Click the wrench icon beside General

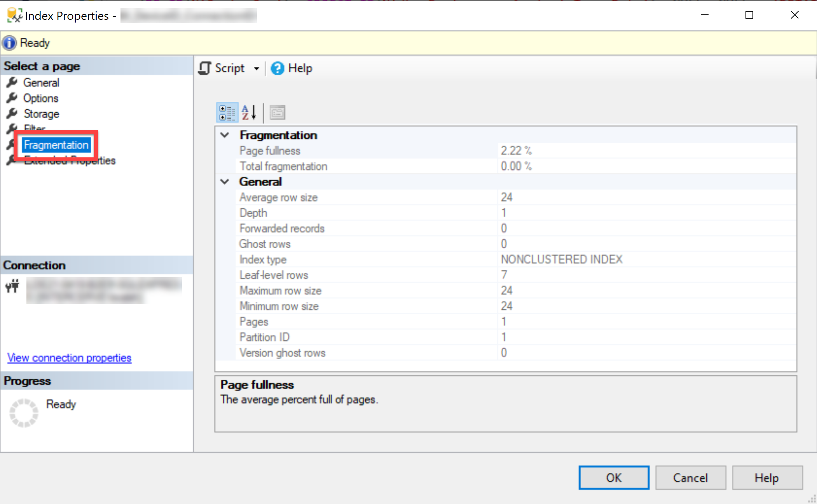point(12,82)
